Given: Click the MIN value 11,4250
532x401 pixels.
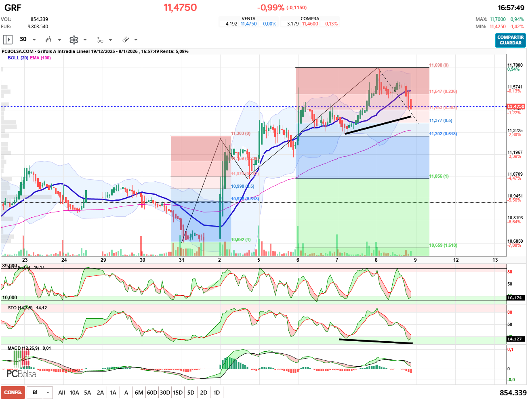Looking at the screenshot, I should (498, 27).
